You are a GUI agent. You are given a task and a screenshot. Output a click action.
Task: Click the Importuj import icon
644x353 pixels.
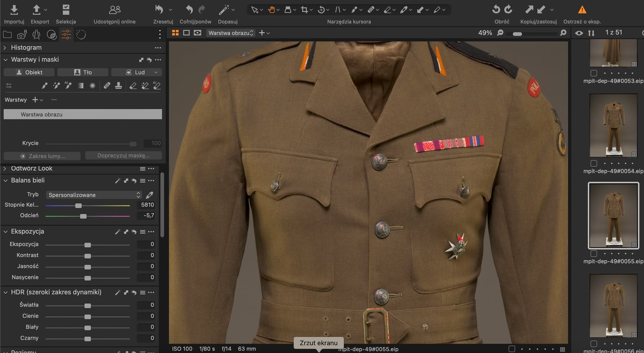point(14,10)
